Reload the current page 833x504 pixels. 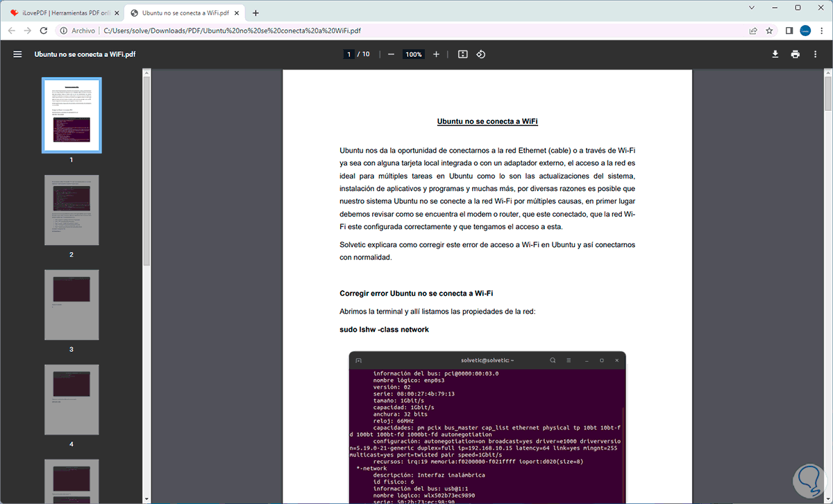tap(44, 31)
